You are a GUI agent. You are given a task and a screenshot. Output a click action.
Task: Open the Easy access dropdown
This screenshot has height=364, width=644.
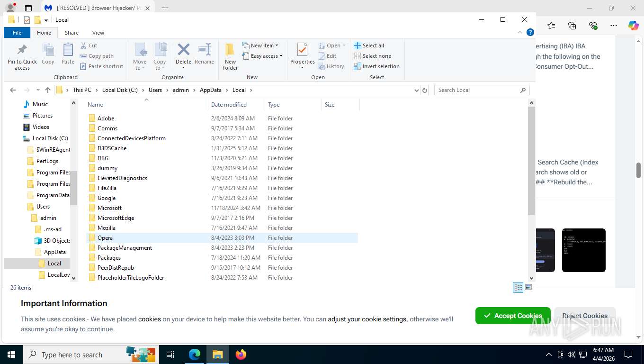pyautogui.click(x=262, y=56)
